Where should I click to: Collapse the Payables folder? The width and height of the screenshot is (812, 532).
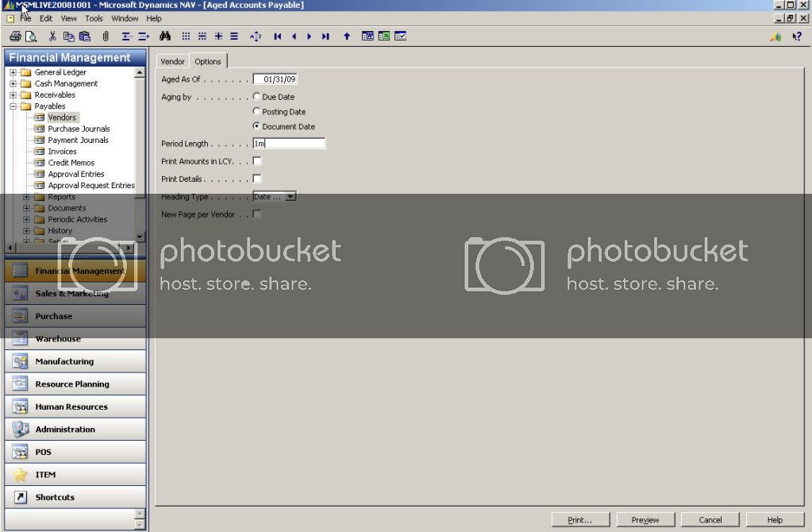point(13,106)
